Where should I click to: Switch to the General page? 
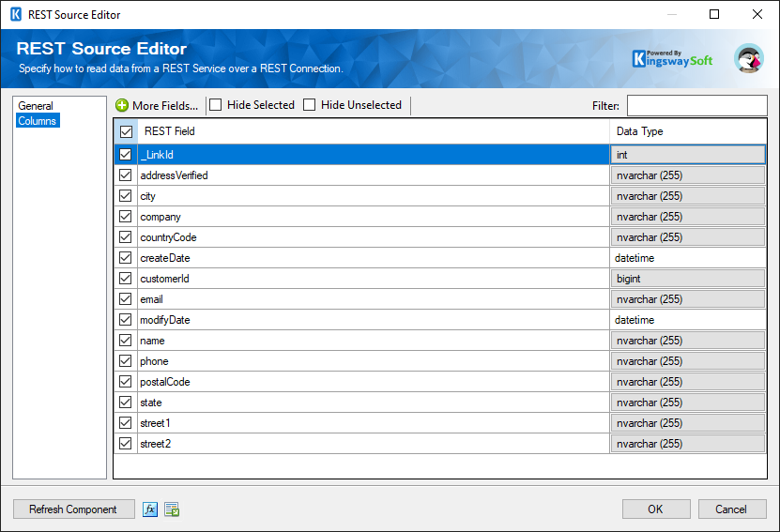(x=36, y=106)
